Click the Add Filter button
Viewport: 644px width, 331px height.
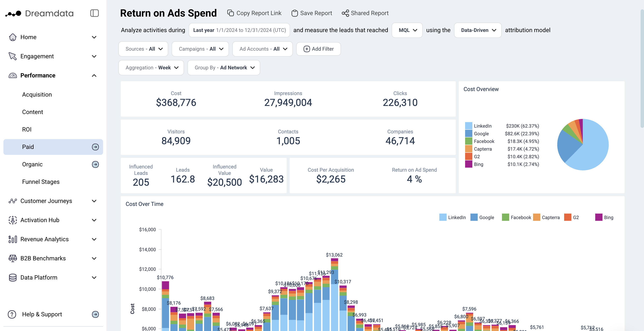[318, 49]
